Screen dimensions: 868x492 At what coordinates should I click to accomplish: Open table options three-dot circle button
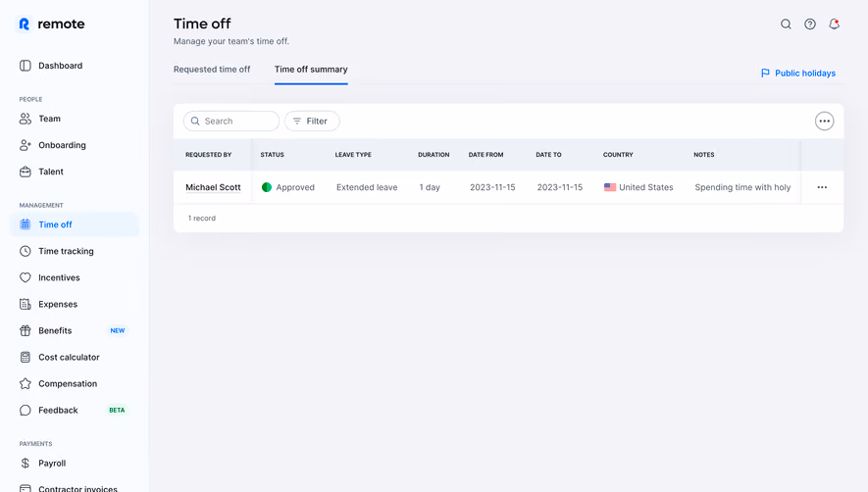(x=824, y=121)
